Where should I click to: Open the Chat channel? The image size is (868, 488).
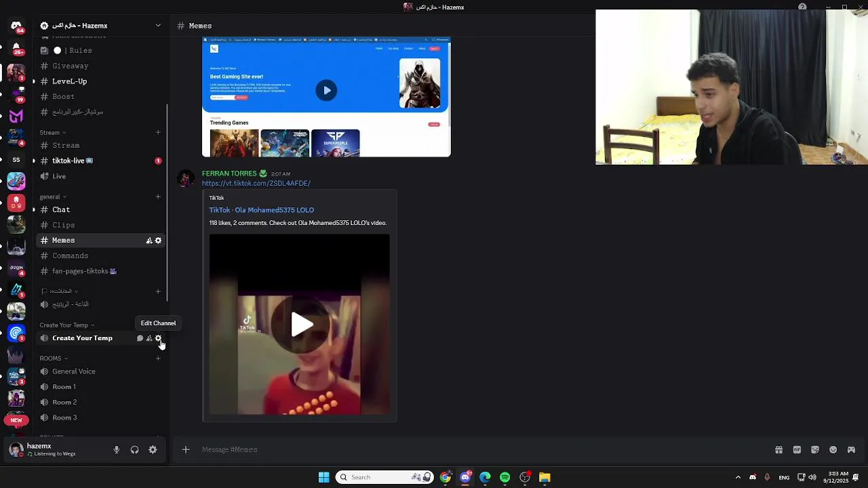pos(100,209)
